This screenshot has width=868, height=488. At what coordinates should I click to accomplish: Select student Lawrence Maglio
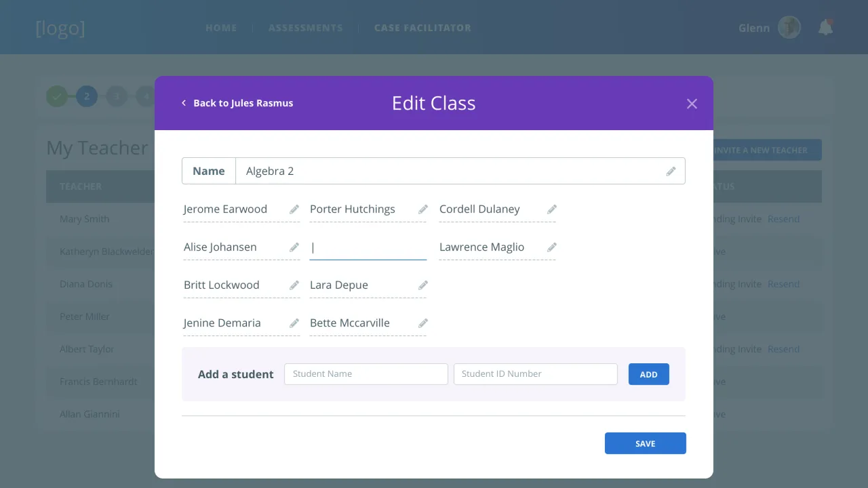point(481,247)
